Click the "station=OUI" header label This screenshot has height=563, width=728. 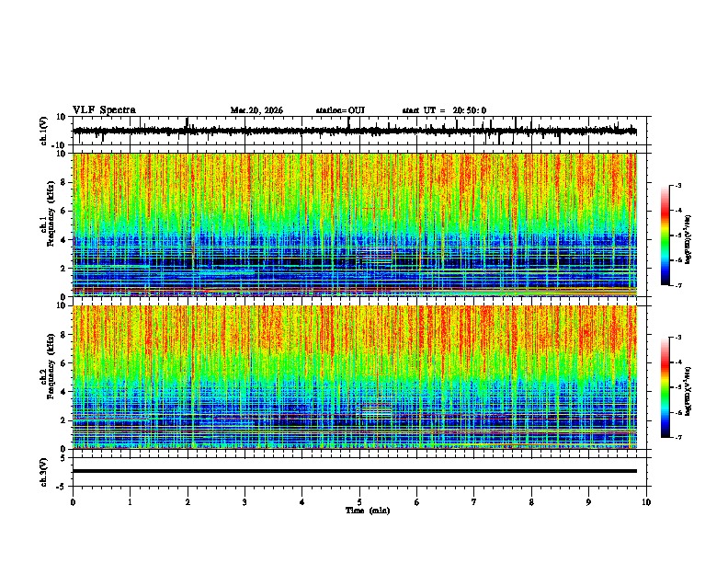[x=340, y=110]
